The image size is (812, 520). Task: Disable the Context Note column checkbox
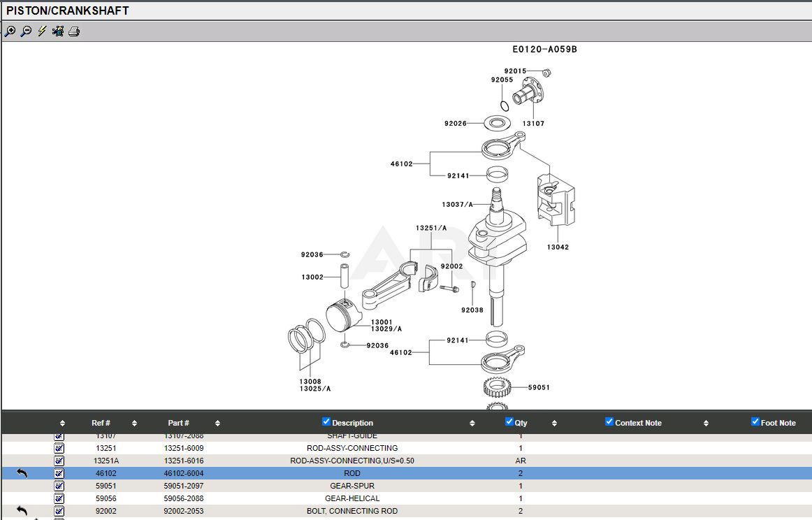(609, 421)
